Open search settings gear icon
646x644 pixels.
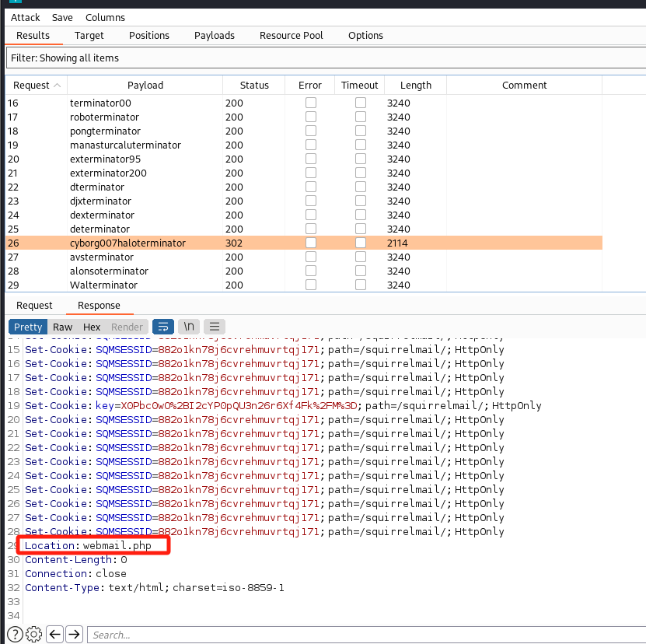33,634
